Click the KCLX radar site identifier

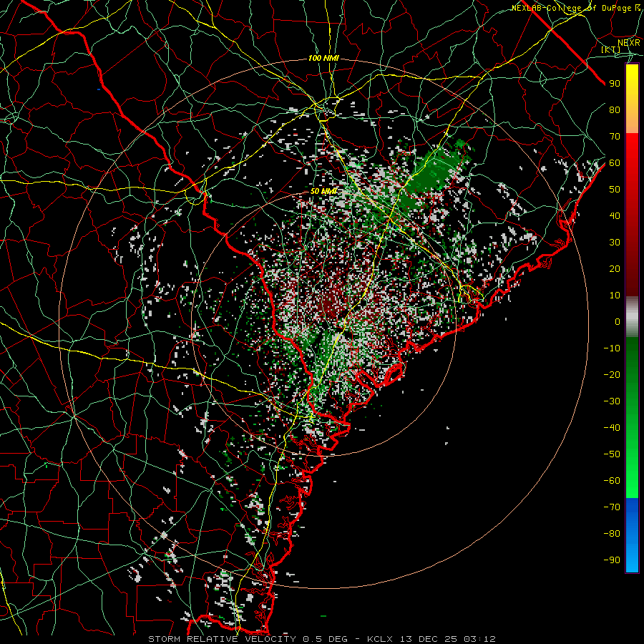pyautogui.click(x=380, y=639)
